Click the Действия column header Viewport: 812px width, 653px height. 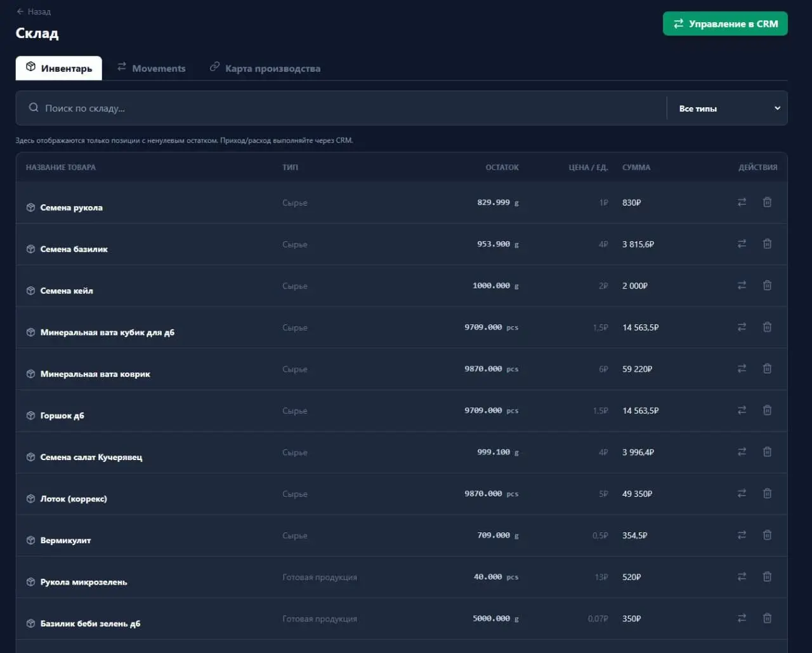[x=758, y=168]
